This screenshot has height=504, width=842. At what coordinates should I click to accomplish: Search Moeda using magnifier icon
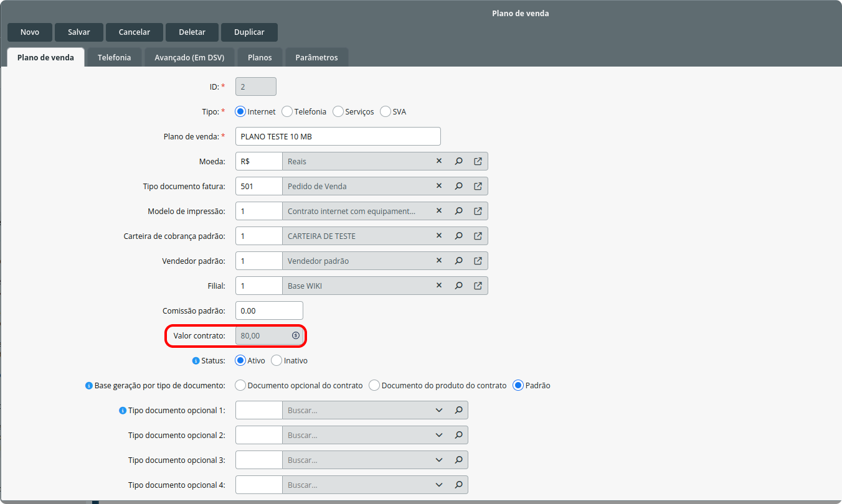[458, 161]
